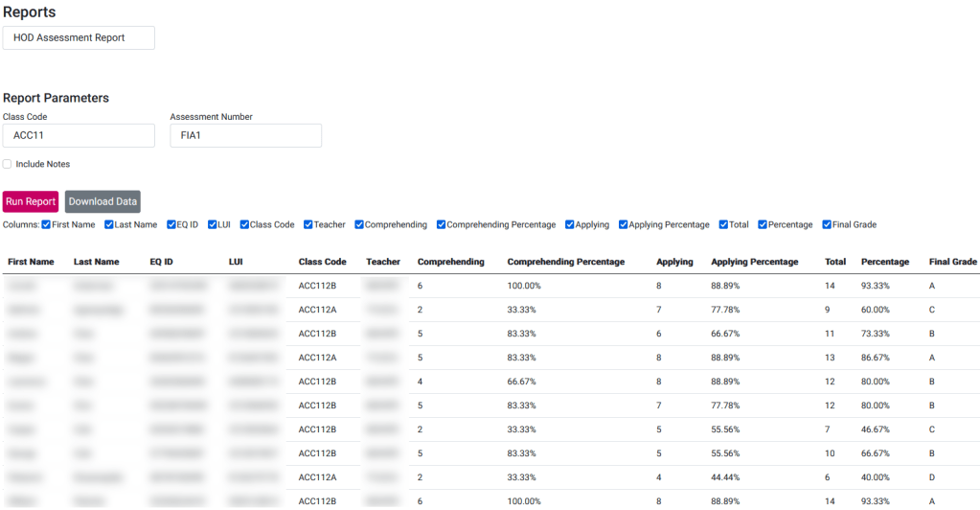The height and width of the screenshot is (510, 980).
Task: Uncheck the Final Grade column checkbox
Action: (x=827, y=225)
